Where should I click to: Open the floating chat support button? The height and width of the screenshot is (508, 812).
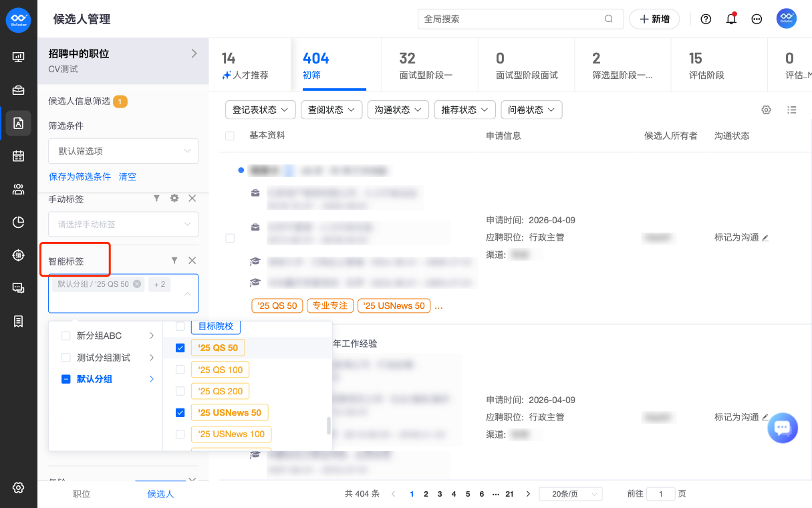click(783, 428)
